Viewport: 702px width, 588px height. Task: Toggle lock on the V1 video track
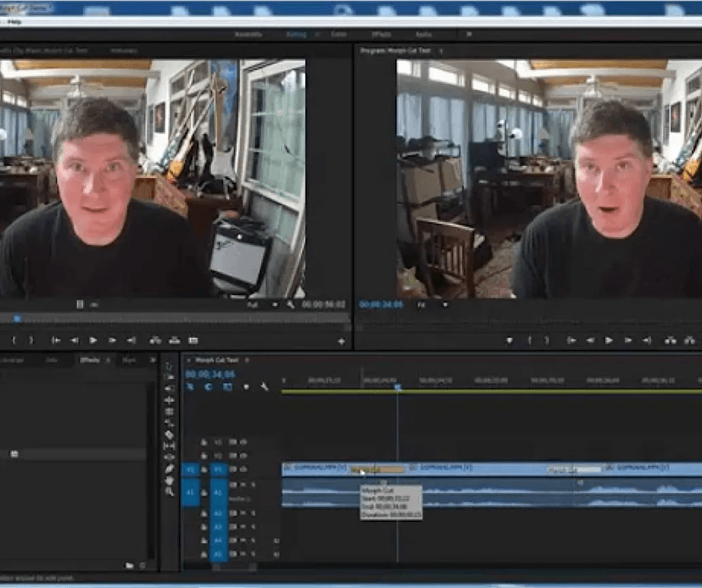click(204, 469)
